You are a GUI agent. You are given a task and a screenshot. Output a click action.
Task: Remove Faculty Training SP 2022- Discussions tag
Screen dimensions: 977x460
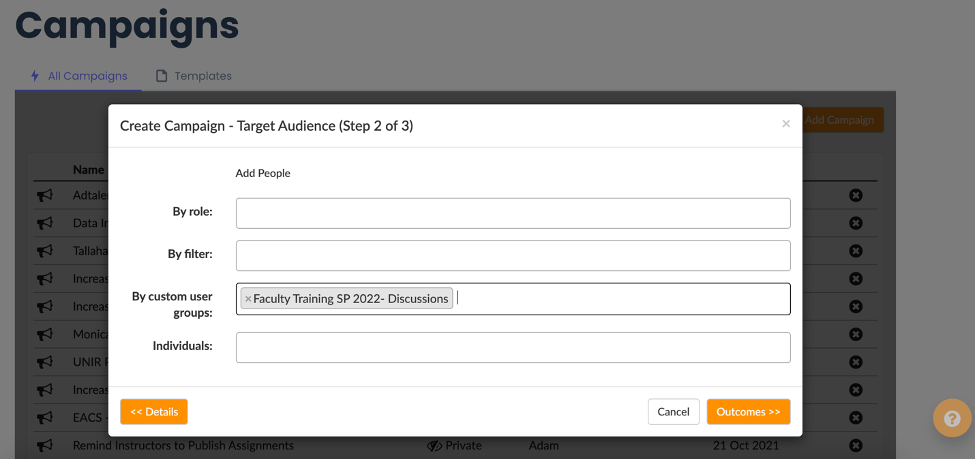248,299
